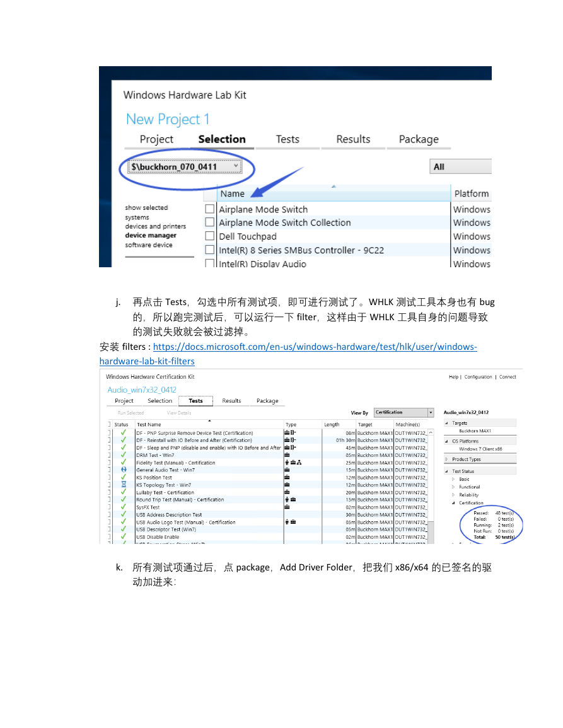The image size is (563, 728).
Task: Click the type icon of KS Position Test row
Action: pyautogui.click(x=287, y=477)
